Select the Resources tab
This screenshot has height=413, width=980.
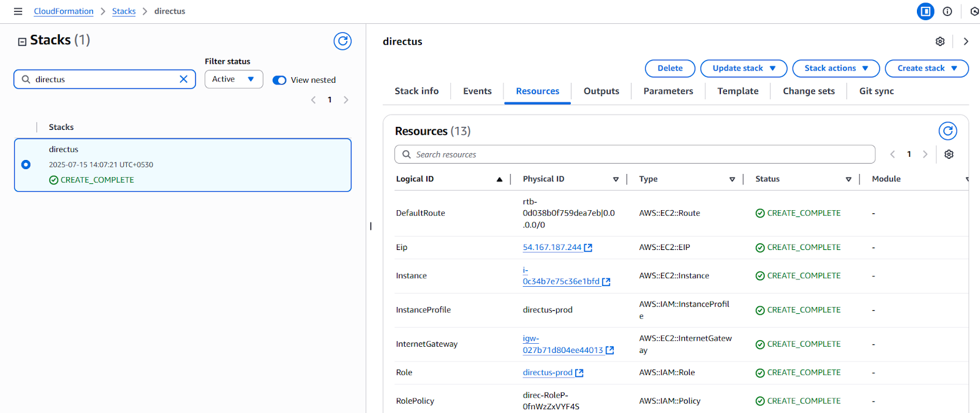(537, 91)
